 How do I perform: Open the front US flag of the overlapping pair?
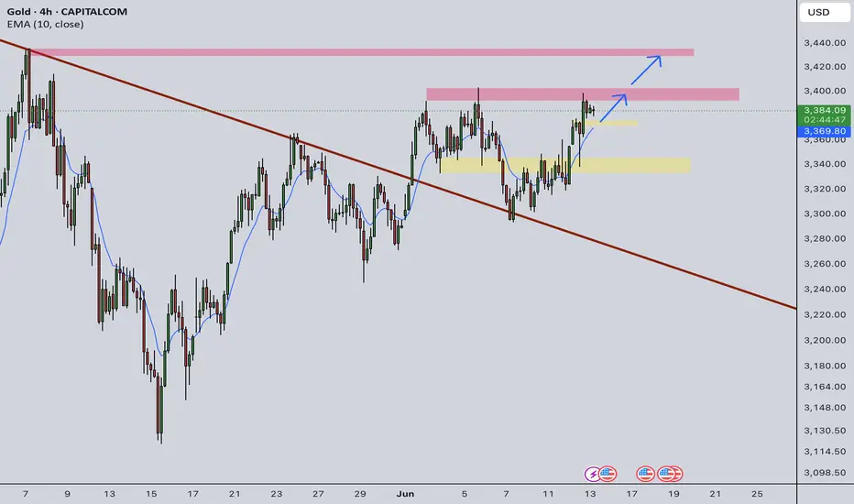pyautogui.click(x=665, y=474)
